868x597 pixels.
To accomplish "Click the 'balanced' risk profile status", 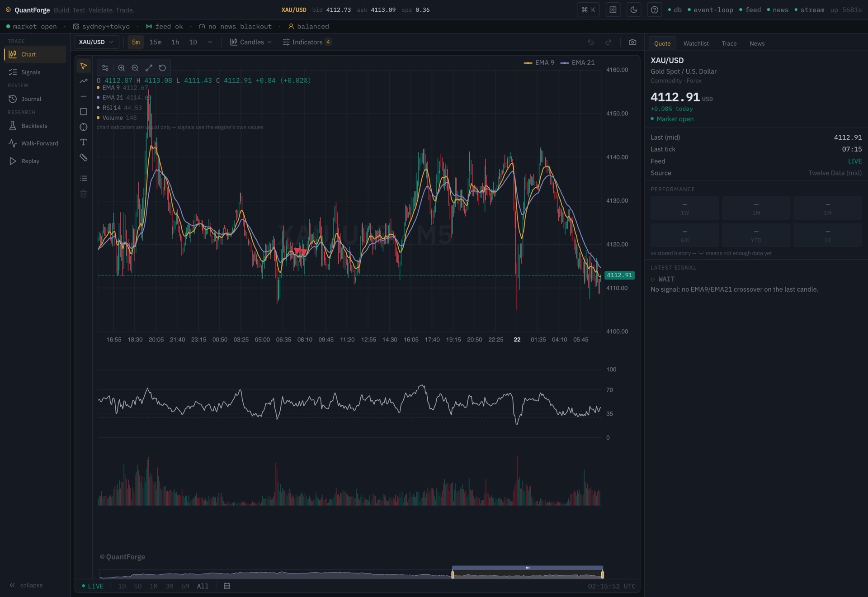I will coord(309,27).
